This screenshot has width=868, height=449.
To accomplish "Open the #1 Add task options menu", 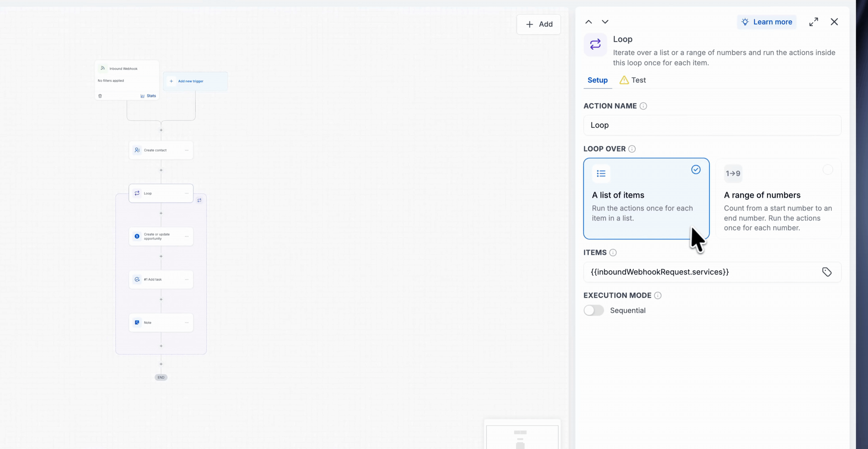I will click(187, 280).
